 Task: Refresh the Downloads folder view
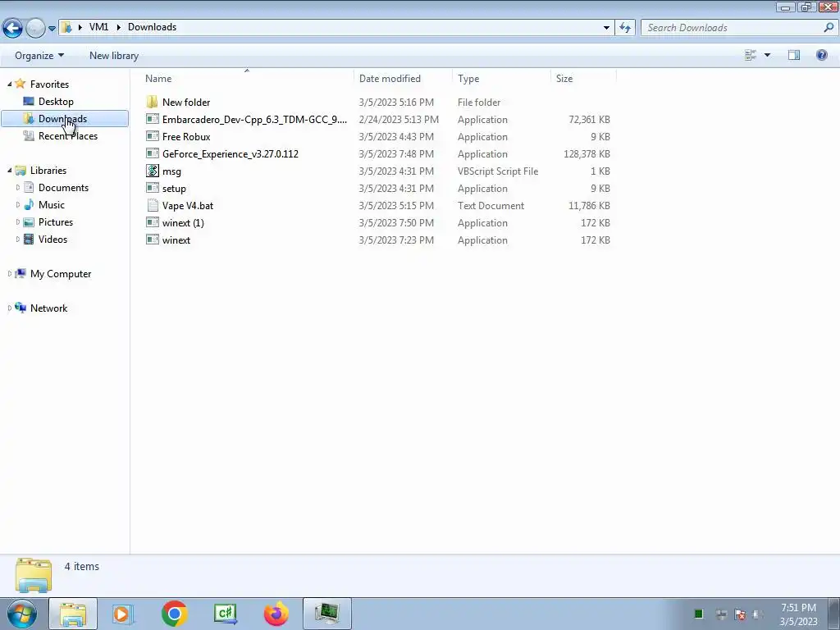[625, 27]
